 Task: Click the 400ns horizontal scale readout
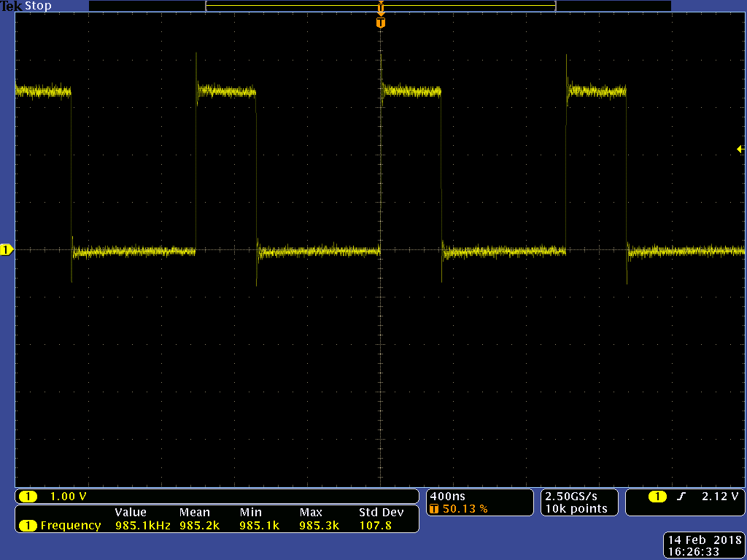tap(447, 496)
